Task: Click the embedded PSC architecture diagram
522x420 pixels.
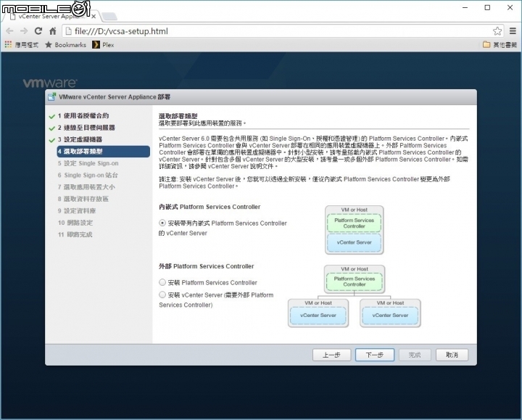Action: (355, 230)
